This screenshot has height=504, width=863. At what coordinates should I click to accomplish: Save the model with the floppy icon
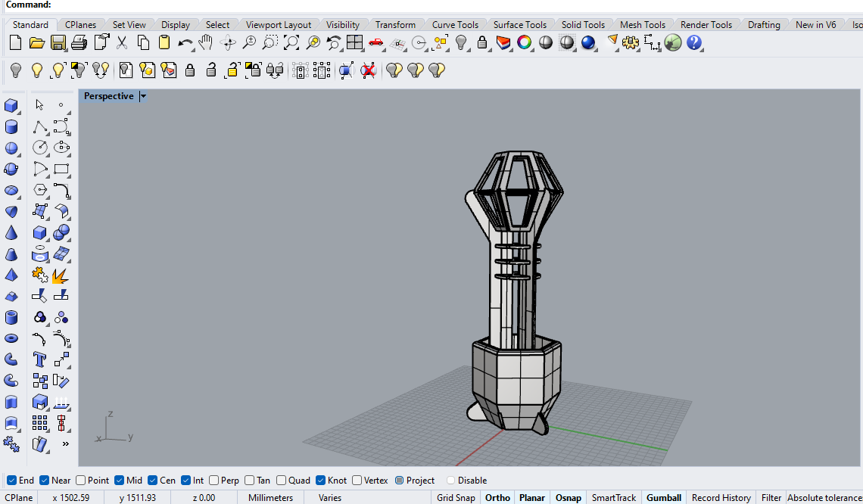click(58, 42)
